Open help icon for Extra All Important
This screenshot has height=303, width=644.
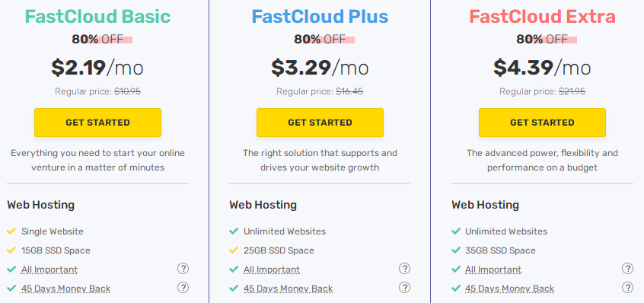[x=627, y=269]
